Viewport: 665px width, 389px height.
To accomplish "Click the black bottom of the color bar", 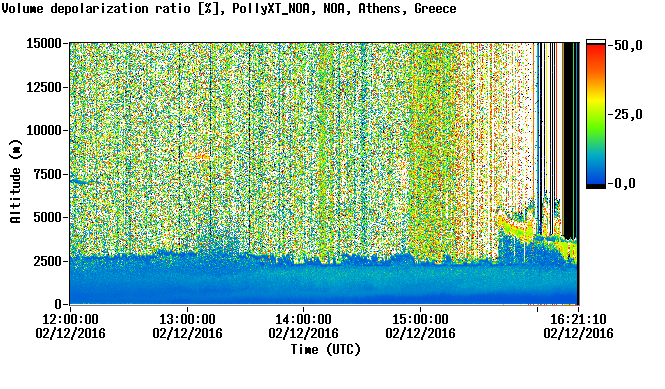I will coord(596,186).
